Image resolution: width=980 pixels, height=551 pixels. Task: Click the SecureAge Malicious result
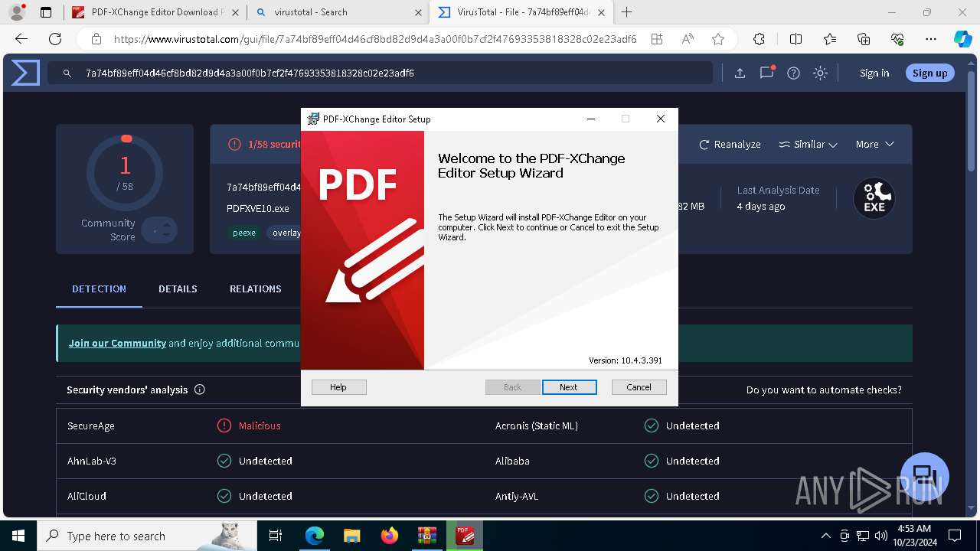pos(260,425)
